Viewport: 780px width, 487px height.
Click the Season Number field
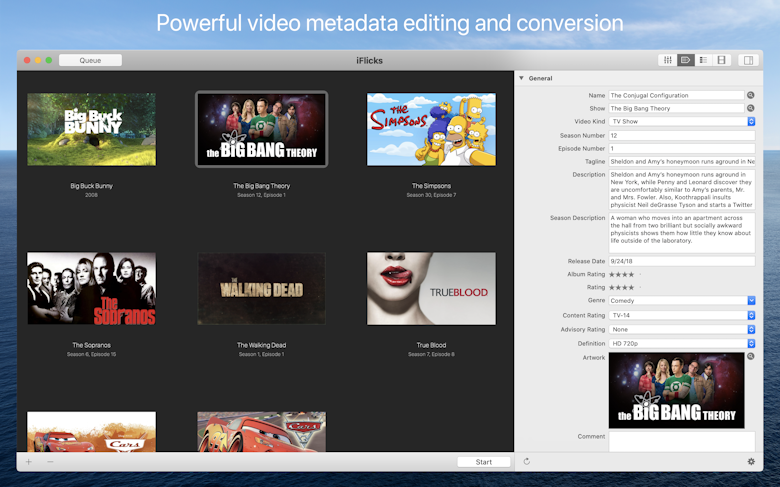[x=682, y=135]
